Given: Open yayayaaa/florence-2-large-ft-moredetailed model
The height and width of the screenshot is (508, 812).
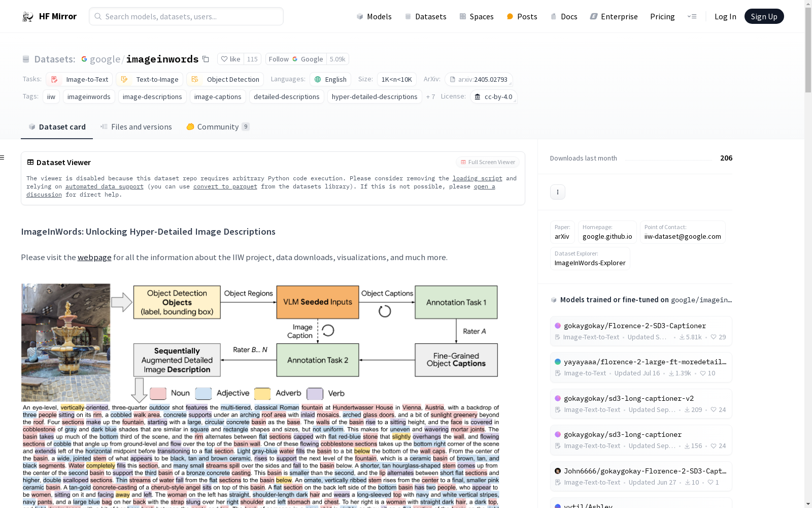Looking at the screenshot, I should 641,367.
